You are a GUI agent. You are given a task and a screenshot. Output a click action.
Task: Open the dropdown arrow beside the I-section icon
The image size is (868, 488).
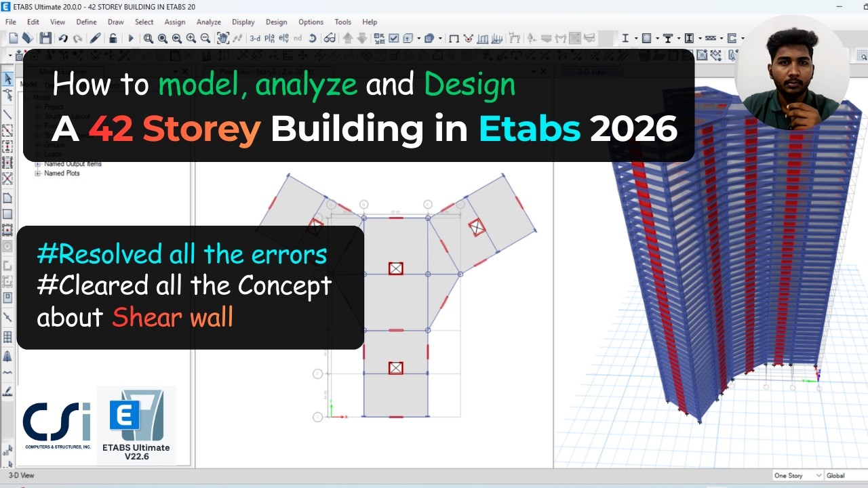coord(636,39)
